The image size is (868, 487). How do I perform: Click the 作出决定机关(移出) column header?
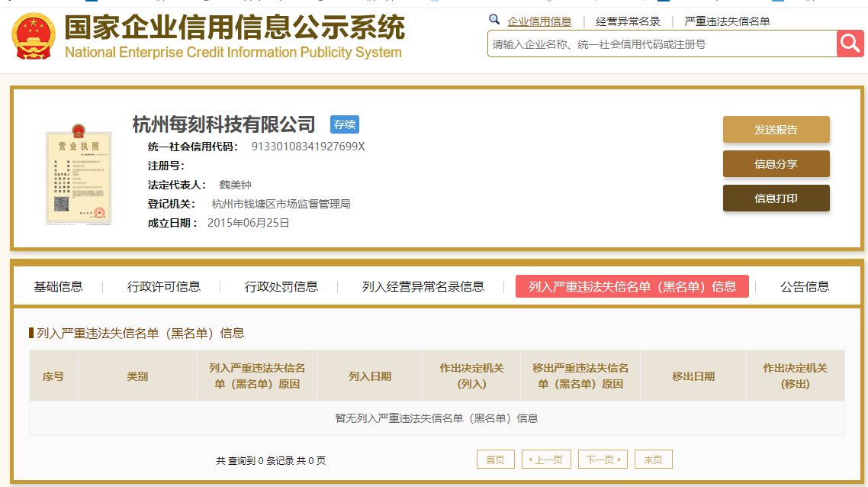796,376
